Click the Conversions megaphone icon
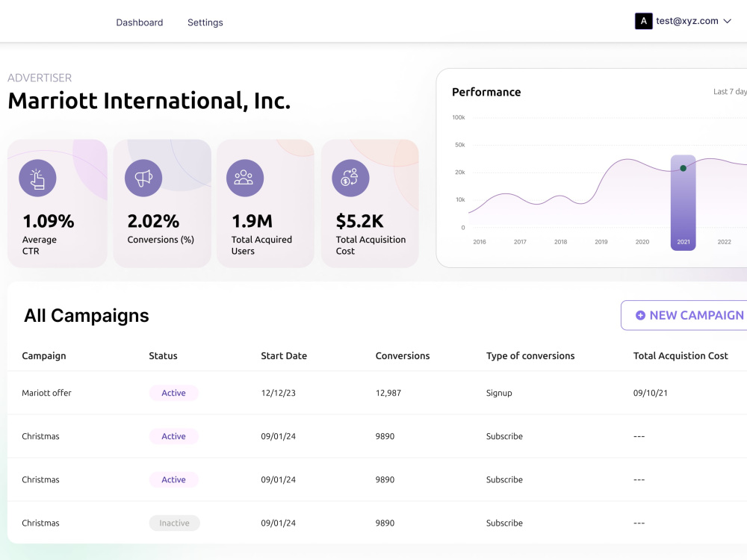 click(143, 178)
